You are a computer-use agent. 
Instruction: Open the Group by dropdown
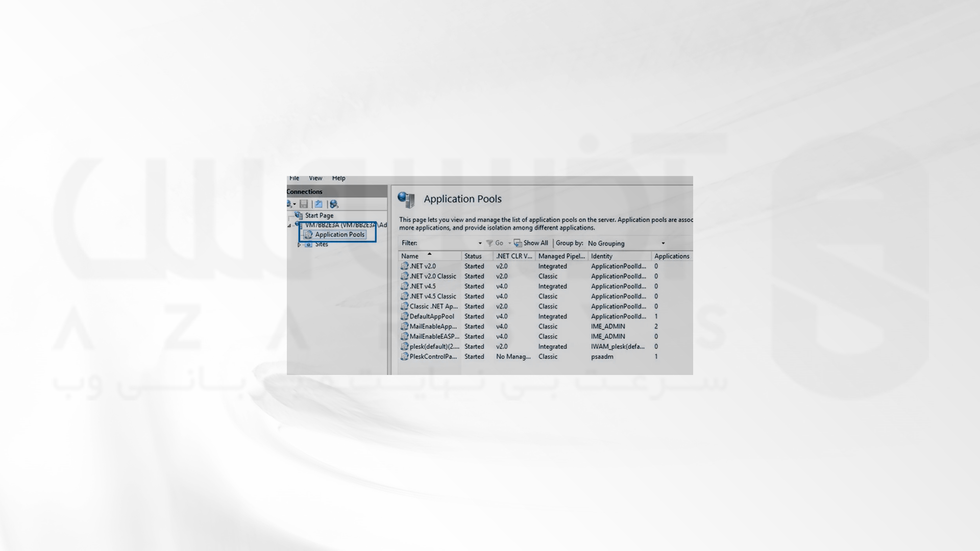663,243
